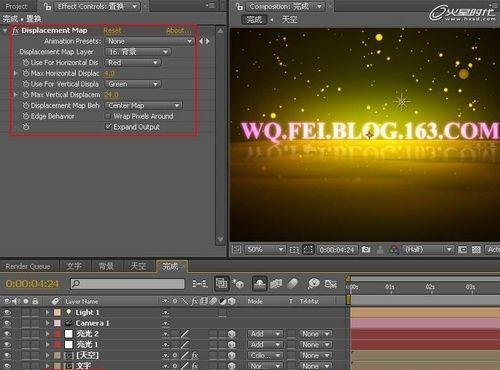
Task: Click Show Last Snapshot icon in viewer
Action: pos(380,249)
